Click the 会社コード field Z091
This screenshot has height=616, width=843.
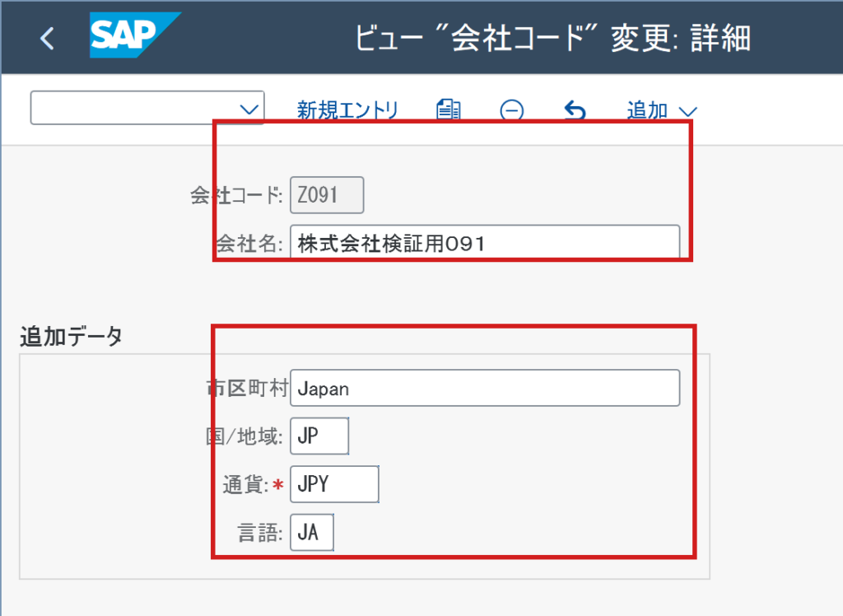(327, 194)
